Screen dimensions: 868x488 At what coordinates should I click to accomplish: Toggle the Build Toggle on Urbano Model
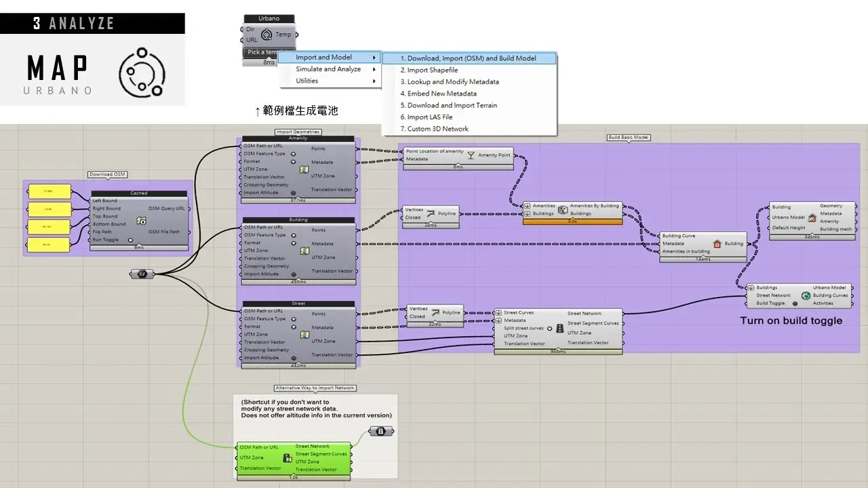point(795,304)
